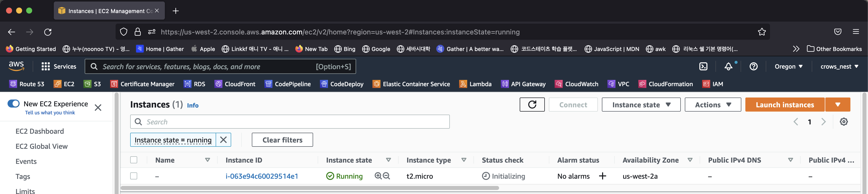
Task: Toggle the New EC2 Experience switch
Action: 14,103
